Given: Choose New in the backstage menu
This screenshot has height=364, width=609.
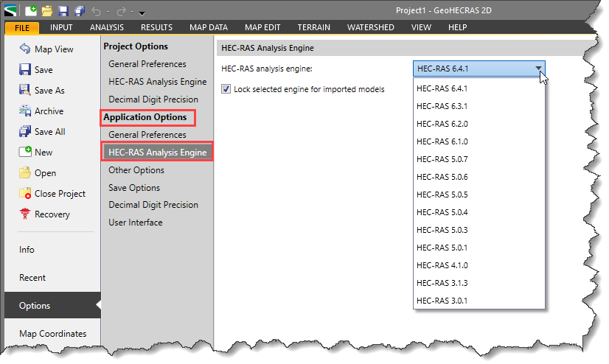Looking at the screenshot, I should [43, 153].
